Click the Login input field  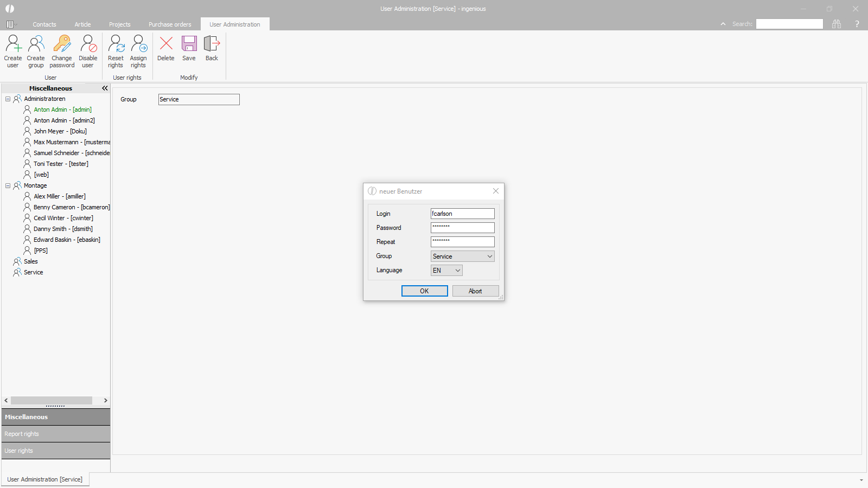(462, 214)
